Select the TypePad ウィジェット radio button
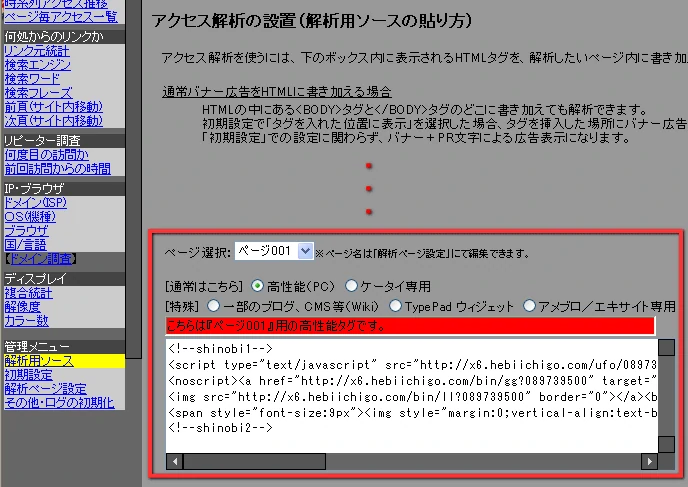This screenshot has width=688, height=487. 395,306
